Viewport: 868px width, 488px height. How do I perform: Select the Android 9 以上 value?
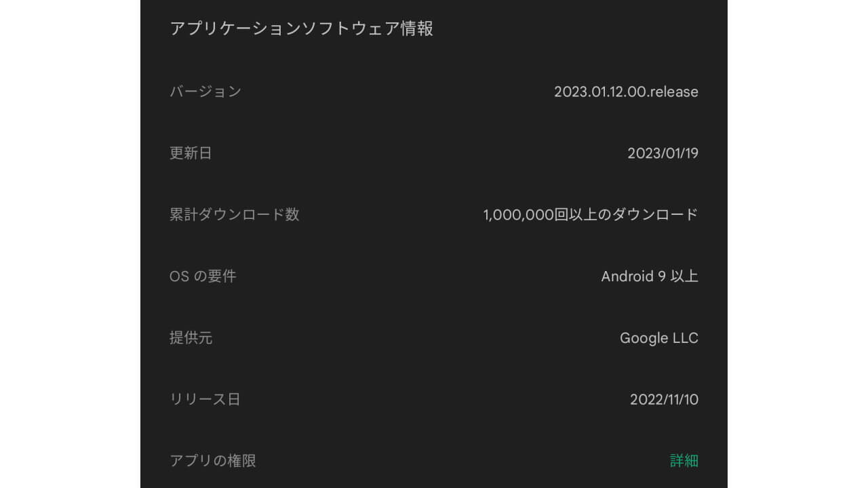[649, 277]
